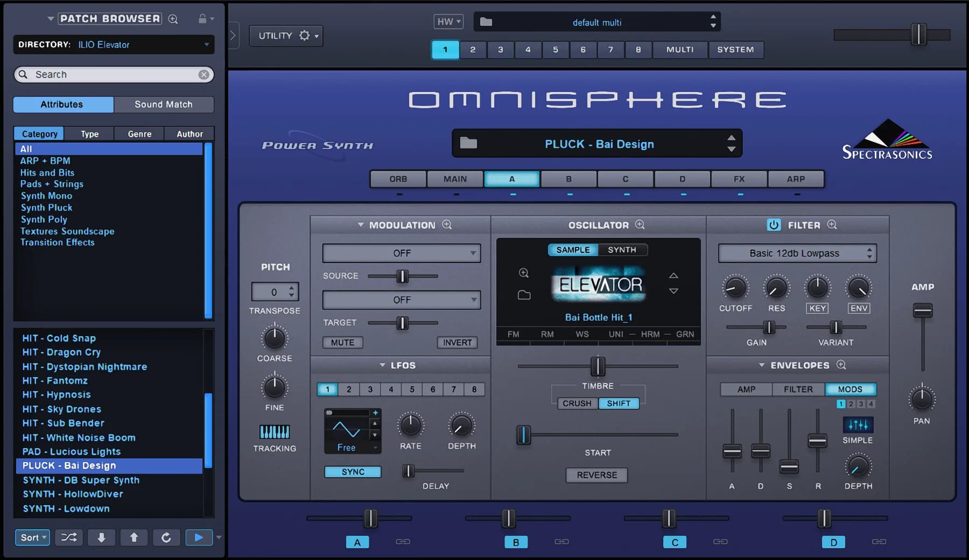The width and height of the screenshot is (969, 560).
Task: Toggle the Filter power button
Action: [x=774, y=225]
